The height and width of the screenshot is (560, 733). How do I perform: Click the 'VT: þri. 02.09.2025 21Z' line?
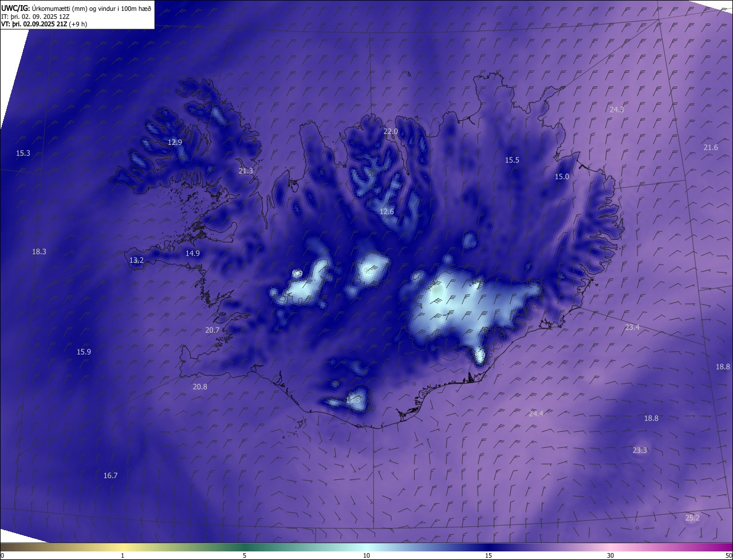pos(34,24)
